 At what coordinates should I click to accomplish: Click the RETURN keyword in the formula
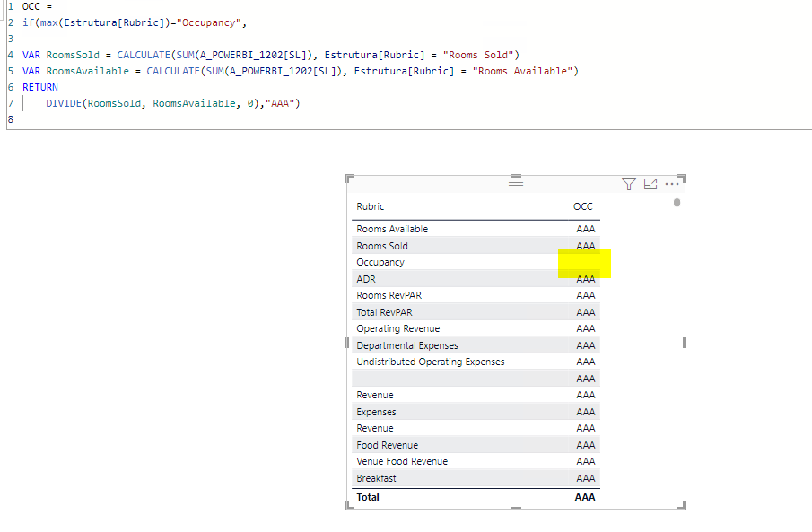(x=39, y=87)
